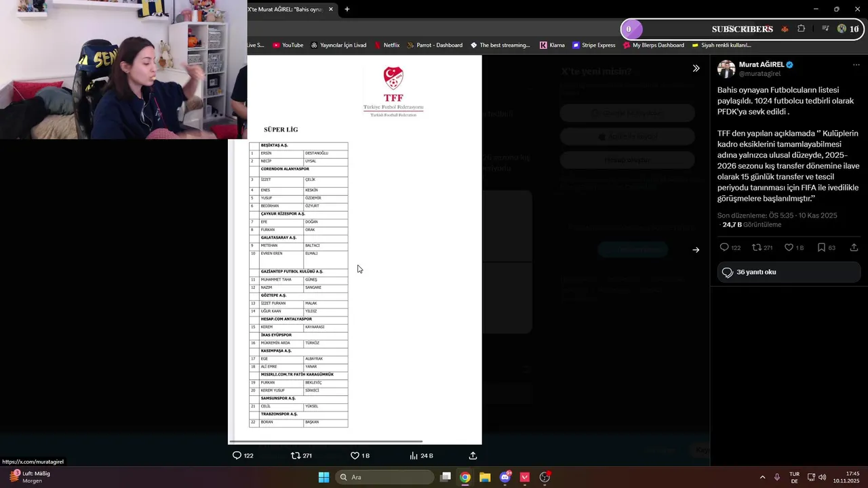
Task: Like the tweet in the sidebar
Action: coord(789,247)
